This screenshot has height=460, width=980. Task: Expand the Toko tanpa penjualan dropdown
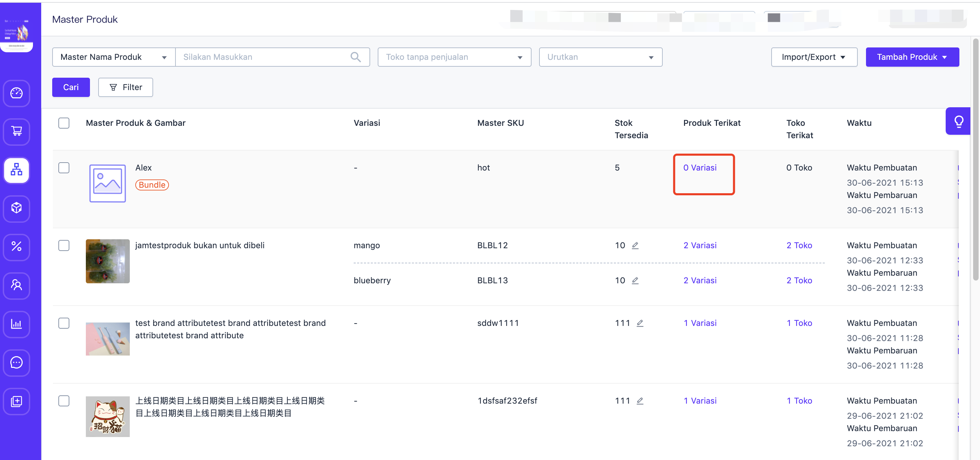click(454, 57)
